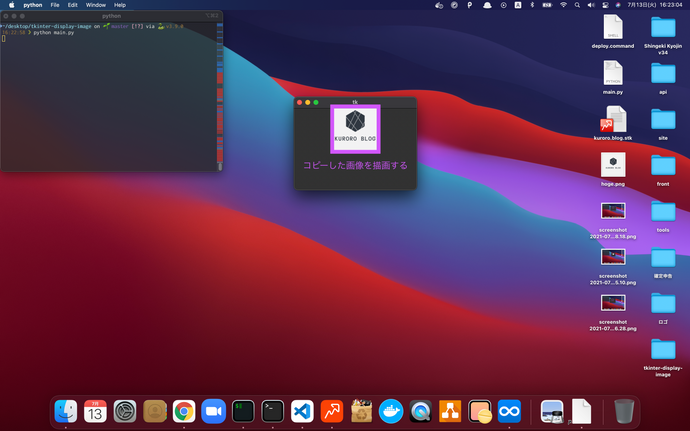
Task: Click the コピーした画像を描画する label in tk window
Action: click(x=355, y=166)
